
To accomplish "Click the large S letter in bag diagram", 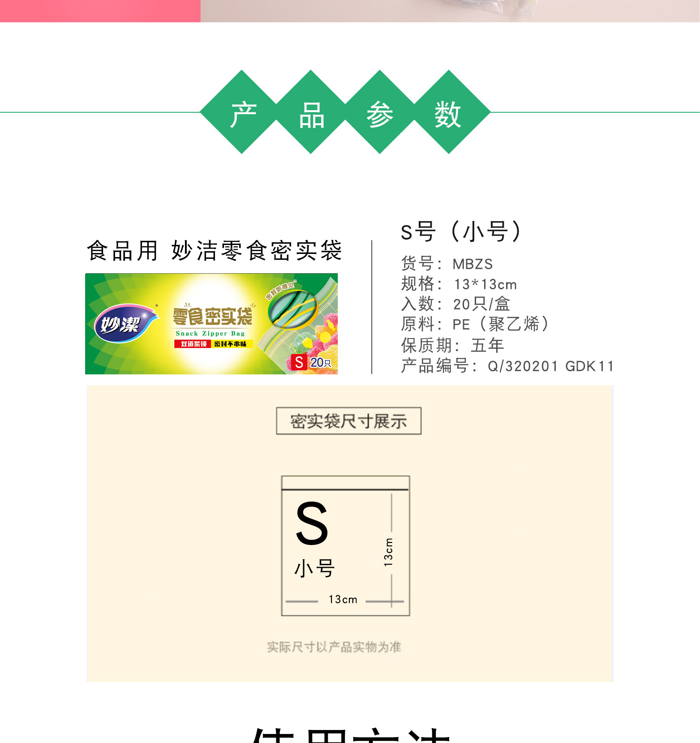I will pos(312,523).
